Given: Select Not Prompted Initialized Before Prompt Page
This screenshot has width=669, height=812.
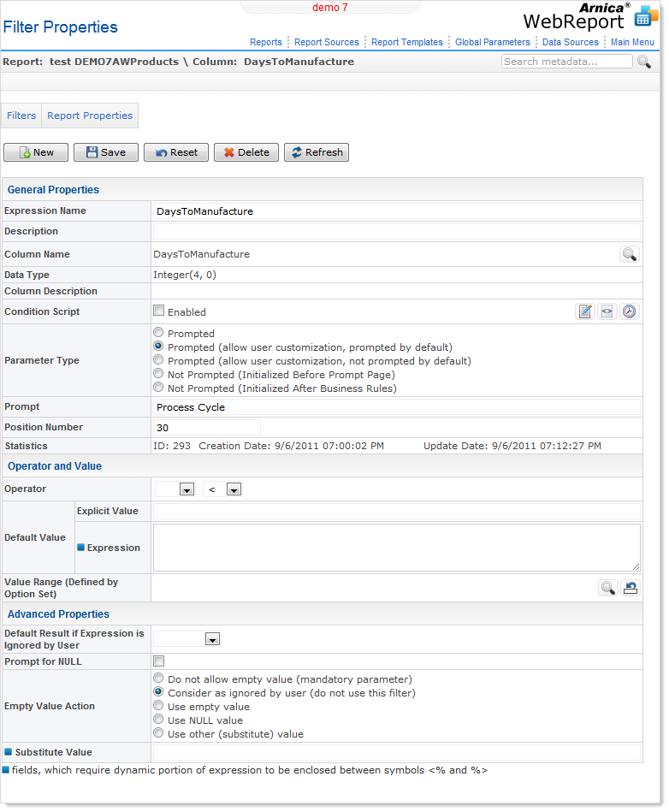Looking at the screenshot, I should (x=158, y=373).
